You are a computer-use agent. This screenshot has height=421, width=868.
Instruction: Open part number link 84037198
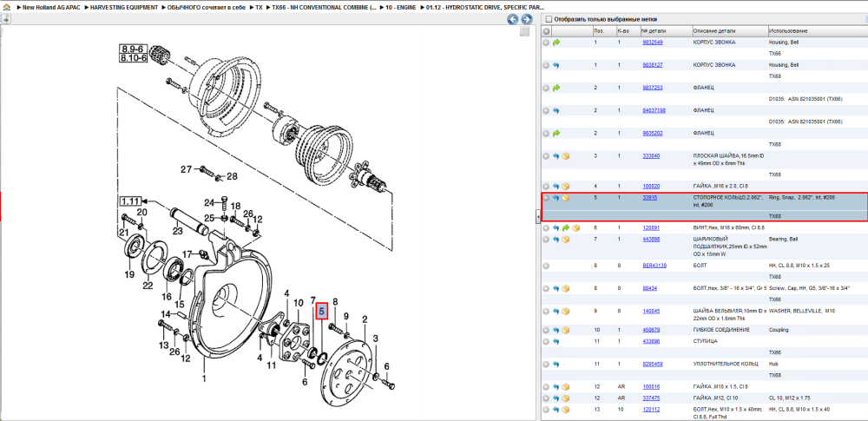tap(654, 110)
